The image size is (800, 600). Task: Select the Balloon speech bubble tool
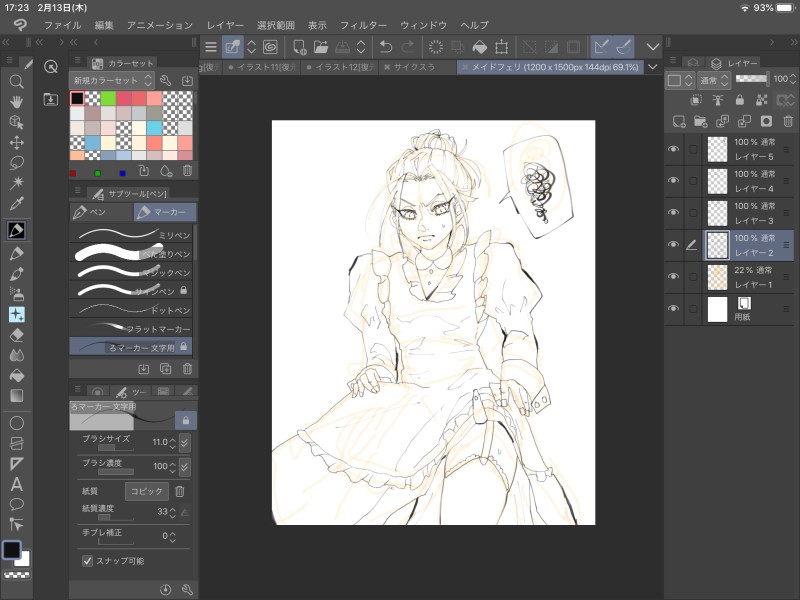[16, 504]
